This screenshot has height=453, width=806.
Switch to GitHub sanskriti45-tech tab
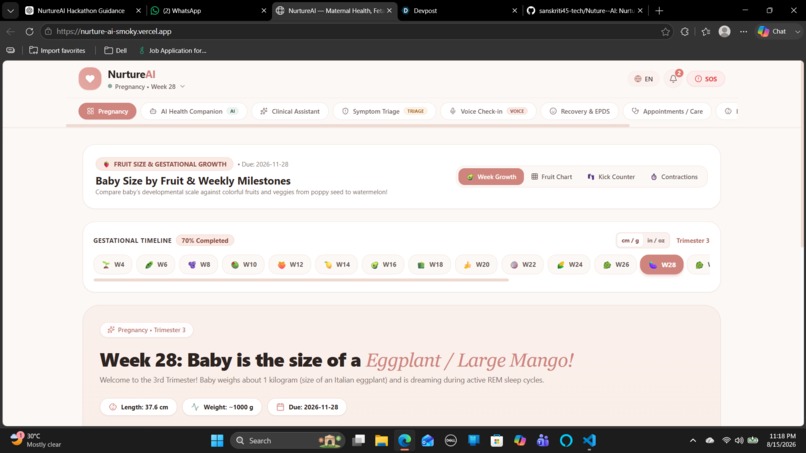tap(582, 10)
